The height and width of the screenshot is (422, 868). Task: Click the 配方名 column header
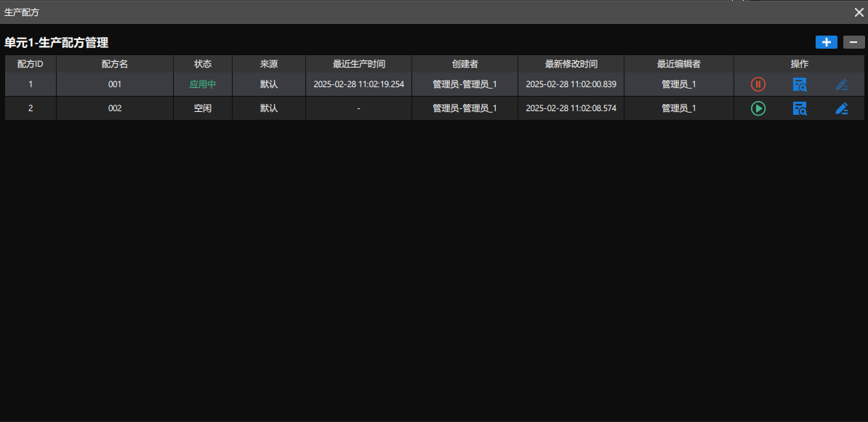coord(114,64)
